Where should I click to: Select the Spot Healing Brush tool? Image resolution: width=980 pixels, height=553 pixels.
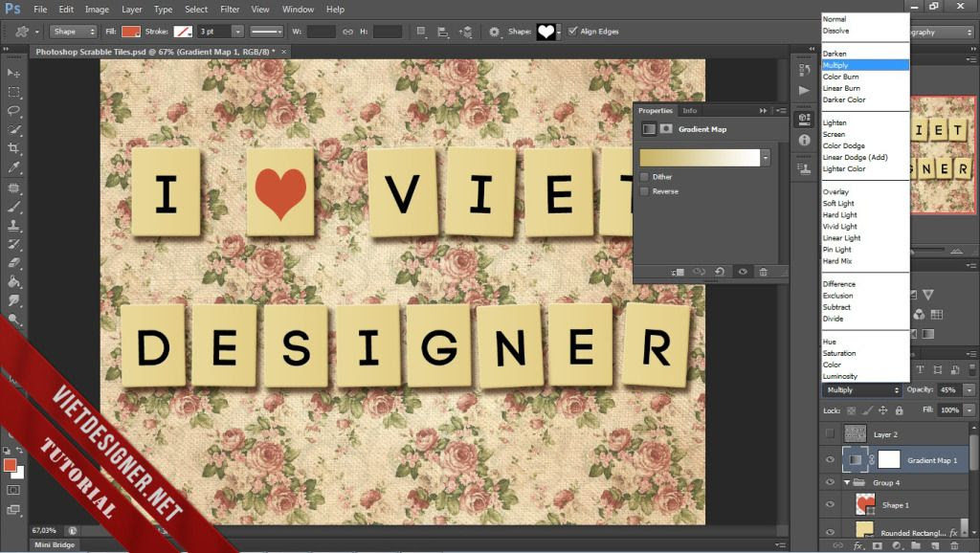pyautogui.click(x=13, y=188)
